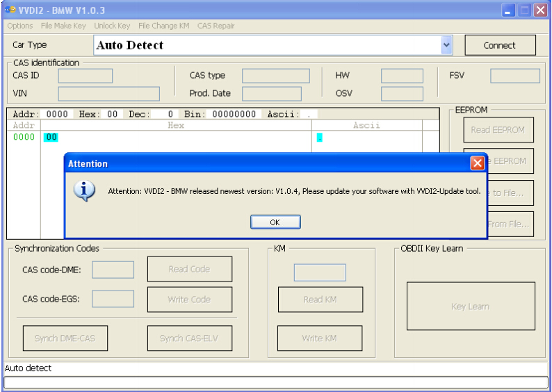
Task: Minimize the VVDI2 window
Action: [x=508, y=10]
